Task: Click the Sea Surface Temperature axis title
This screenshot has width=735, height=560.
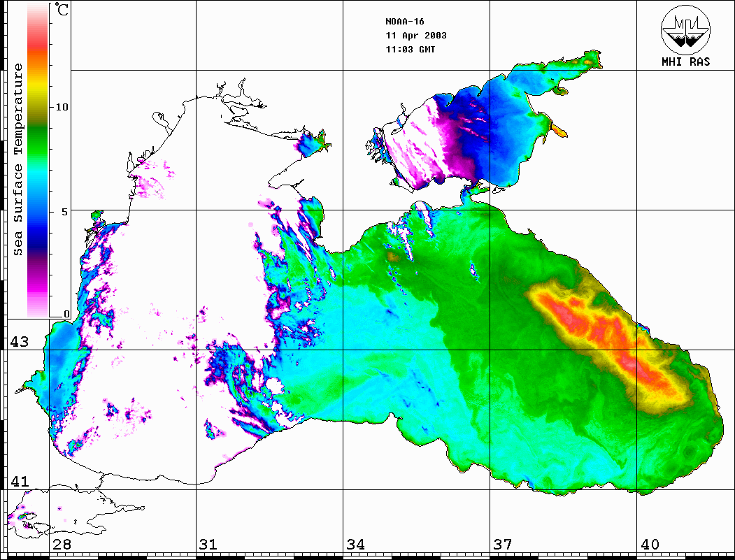Action: [17, 159]
